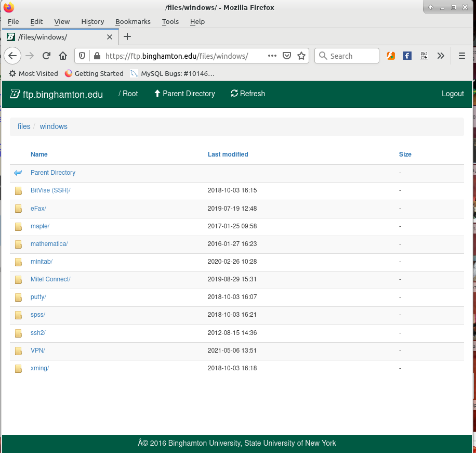Open the page actions three-dot menu
The width and height of the screenshot is (476, 453).
coord(272,56)
